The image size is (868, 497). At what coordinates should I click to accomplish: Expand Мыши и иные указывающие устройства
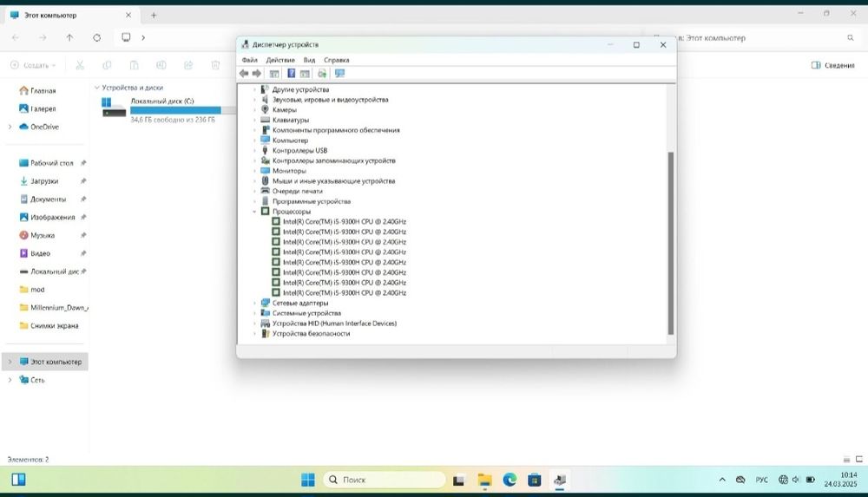(x=254, y=181)
